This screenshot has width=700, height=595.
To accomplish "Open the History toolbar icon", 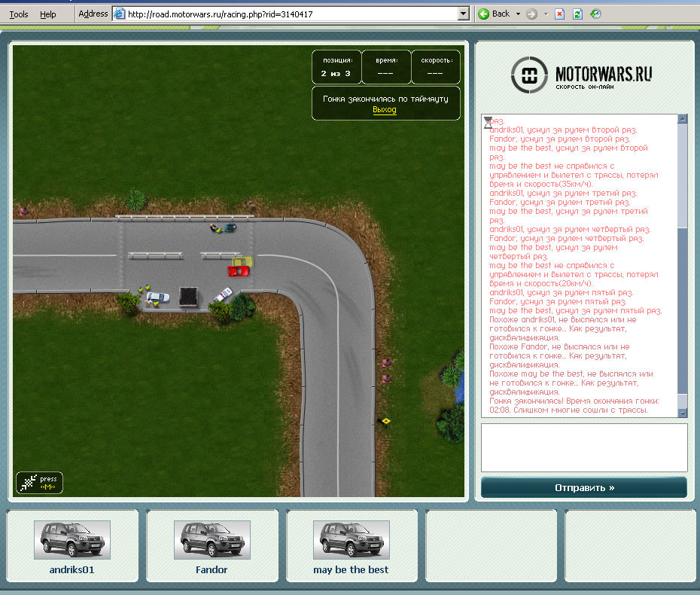I will 596,14.
